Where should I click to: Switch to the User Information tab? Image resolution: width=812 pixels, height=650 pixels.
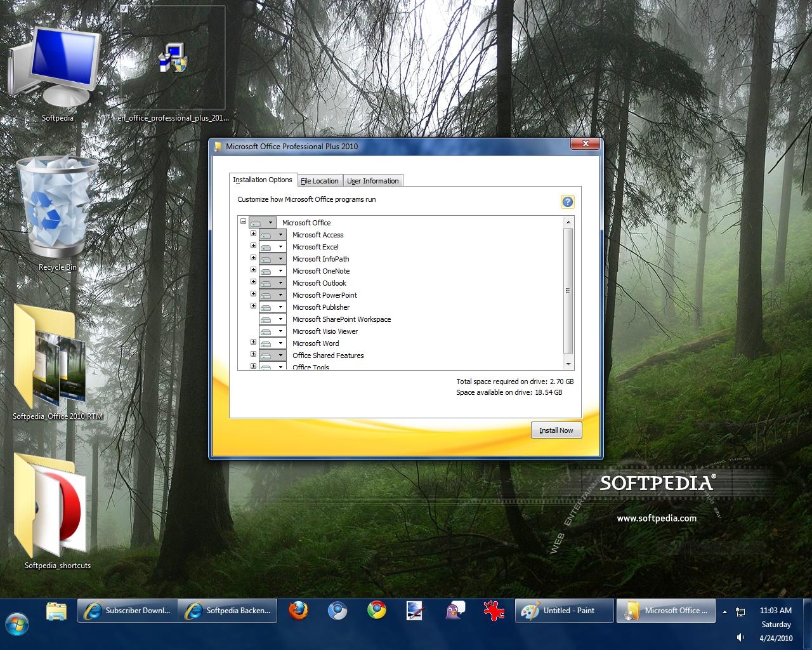click(x=373, y=181)
